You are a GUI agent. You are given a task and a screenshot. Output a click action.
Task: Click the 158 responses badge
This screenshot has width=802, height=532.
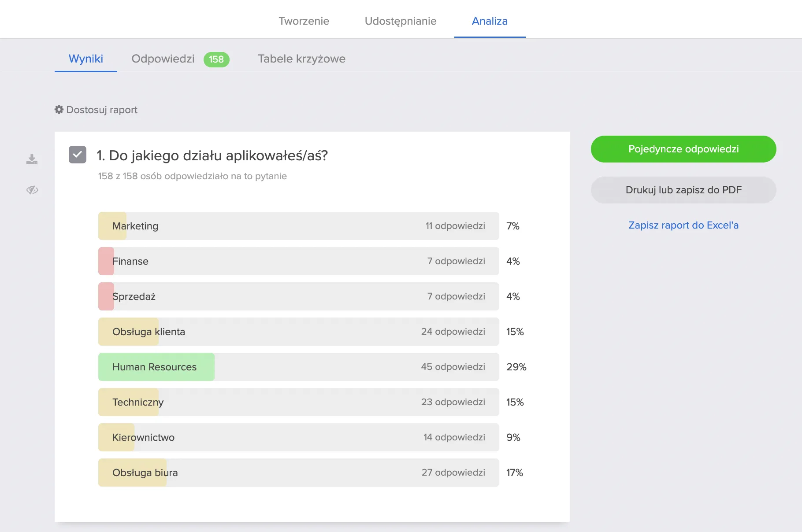(x=216, y=59)
